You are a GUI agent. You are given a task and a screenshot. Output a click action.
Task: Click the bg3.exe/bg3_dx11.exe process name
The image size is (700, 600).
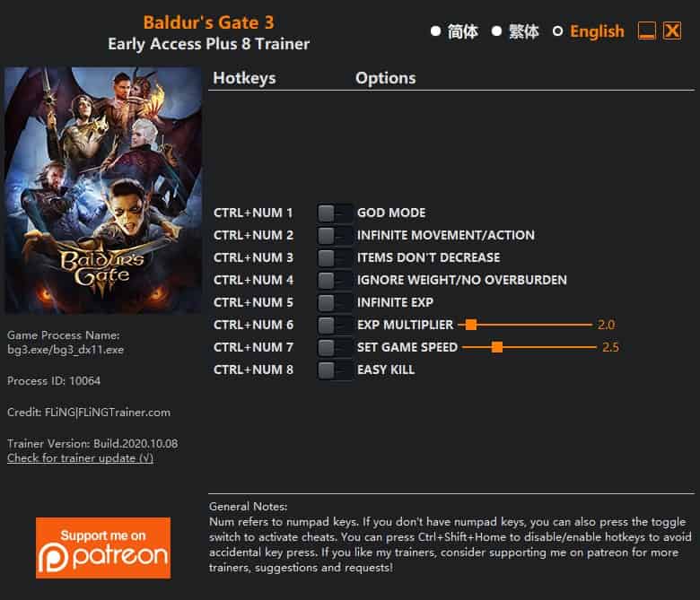click(x=66, y=350)
